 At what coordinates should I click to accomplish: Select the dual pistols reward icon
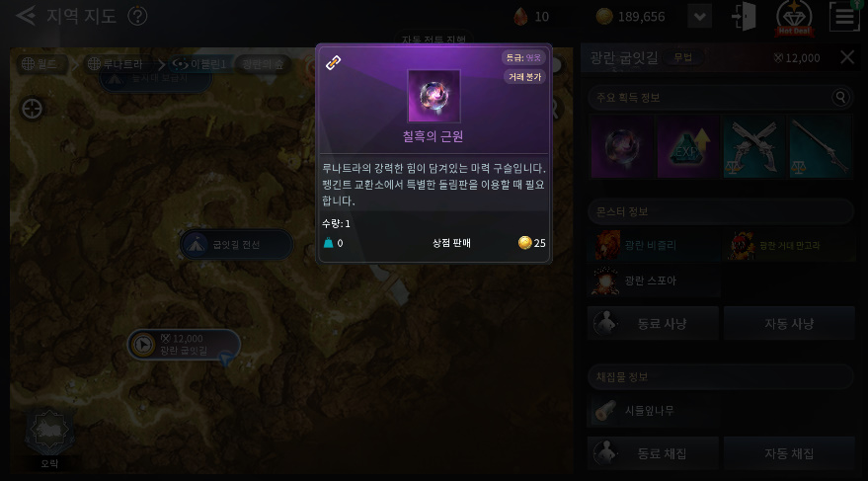click(x=754, y=147)
